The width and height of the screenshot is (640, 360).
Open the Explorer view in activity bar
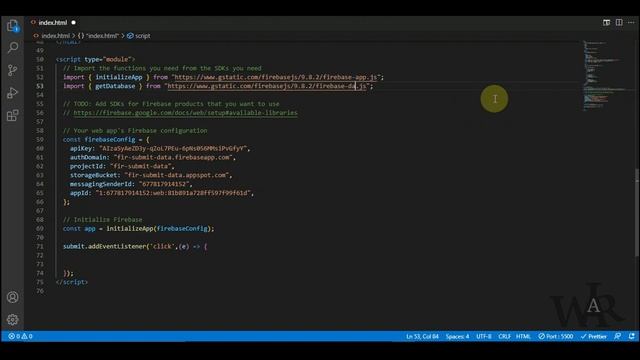pos(13,26)
